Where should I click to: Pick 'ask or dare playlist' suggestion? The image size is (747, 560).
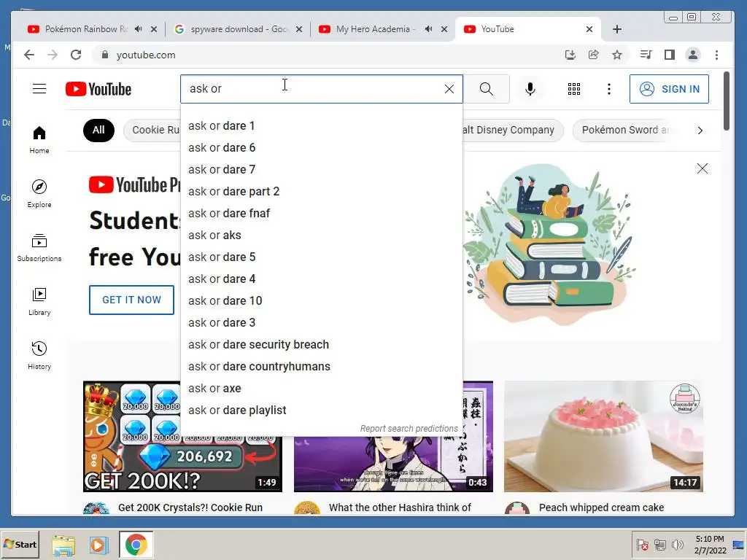pos(322,411)
